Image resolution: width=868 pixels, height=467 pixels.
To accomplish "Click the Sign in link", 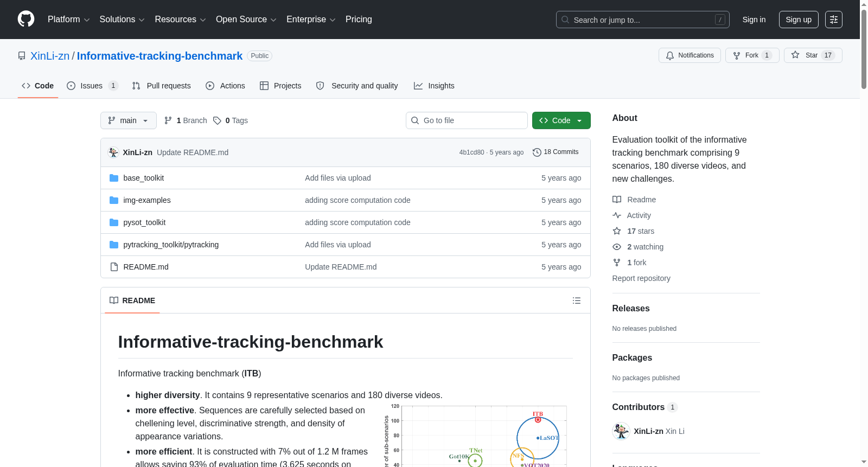I will [x=754, y=20].
